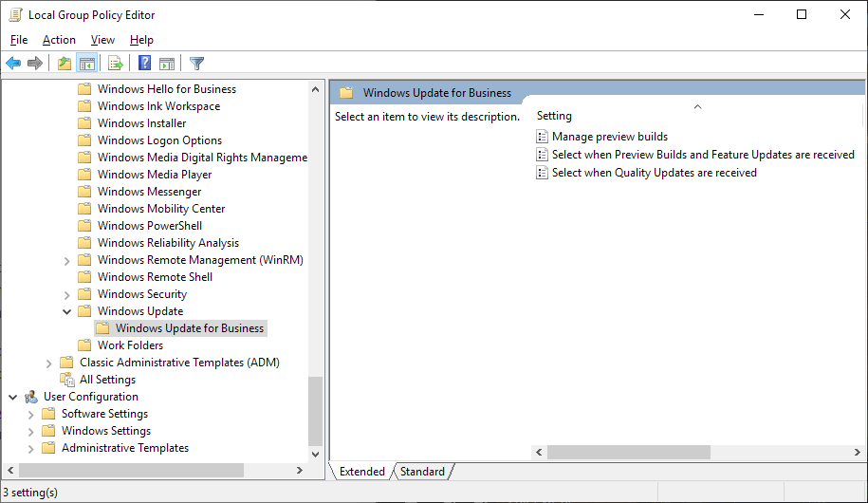This screenshot has height=503, width=868.
Task: Click tree pane horizontal scroll left arrow
Action: coord(10,471)
